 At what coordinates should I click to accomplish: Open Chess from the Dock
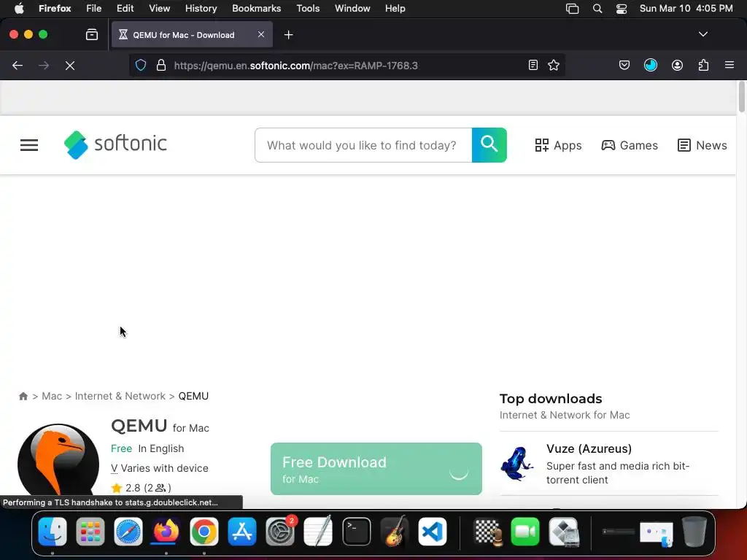coord(488,532)
